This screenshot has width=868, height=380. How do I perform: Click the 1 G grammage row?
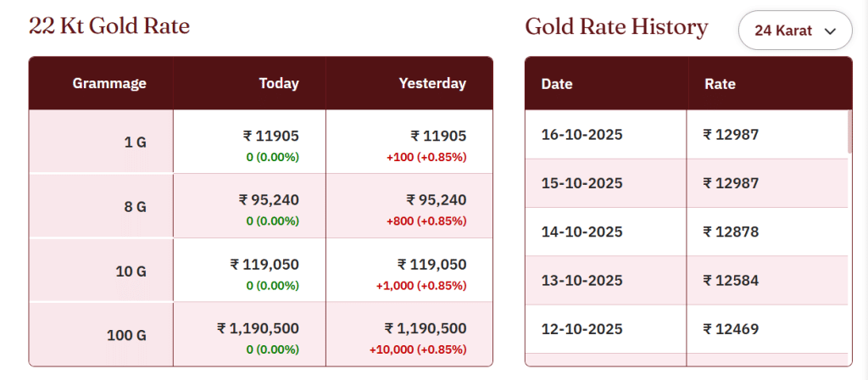tap(135, 142)
